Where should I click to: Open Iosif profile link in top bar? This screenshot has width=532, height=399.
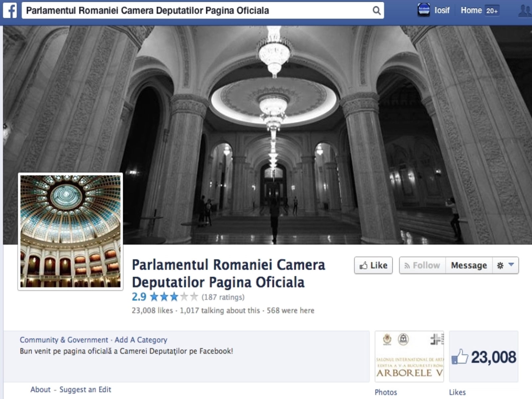(442, 11)
